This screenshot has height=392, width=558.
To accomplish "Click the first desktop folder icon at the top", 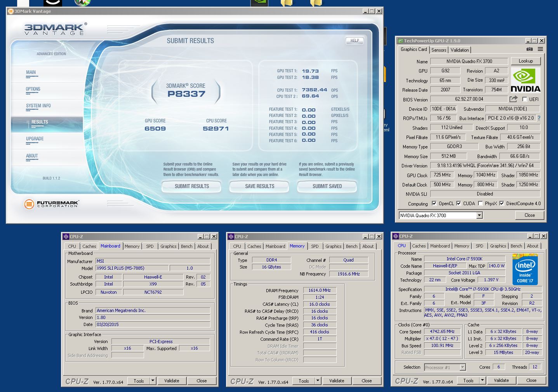I will click(x=287, y=3).
